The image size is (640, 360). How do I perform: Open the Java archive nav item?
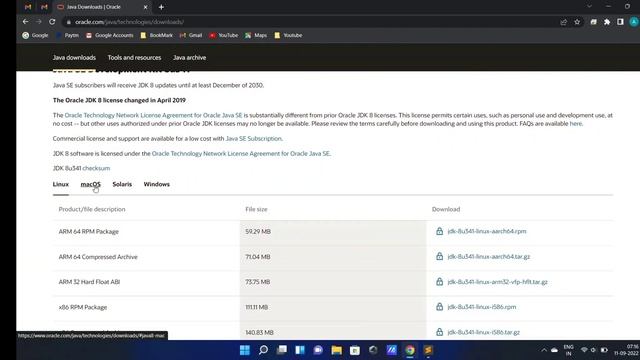tap(189, 58)
